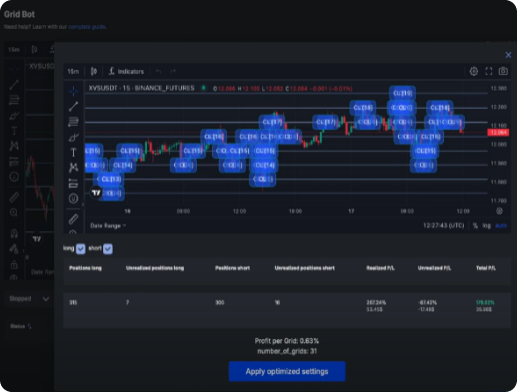
Task: Toggle percent scale on price axis
Action: click(475, 226)
